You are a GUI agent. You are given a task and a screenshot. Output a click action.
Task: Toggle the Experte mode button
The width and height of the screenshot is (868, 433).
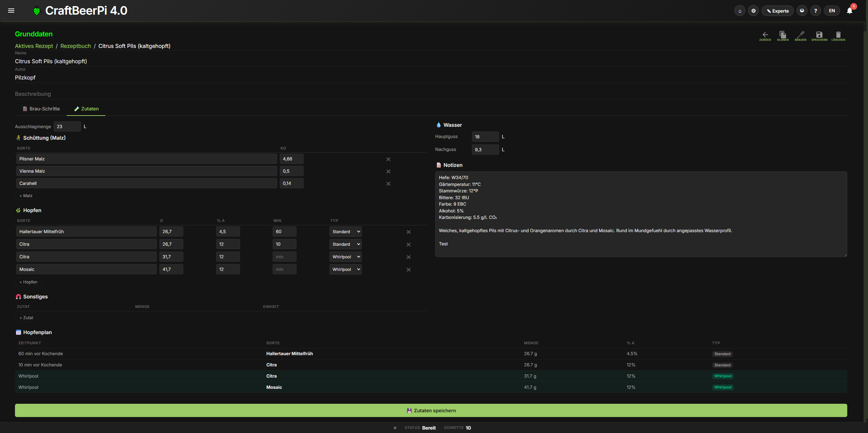point(778,11)
